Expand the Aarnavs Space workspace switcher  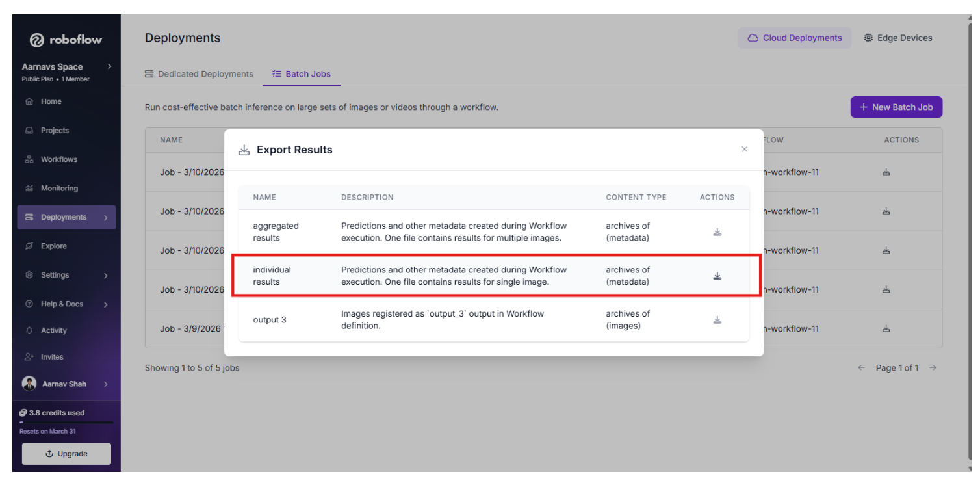(109, 66)
